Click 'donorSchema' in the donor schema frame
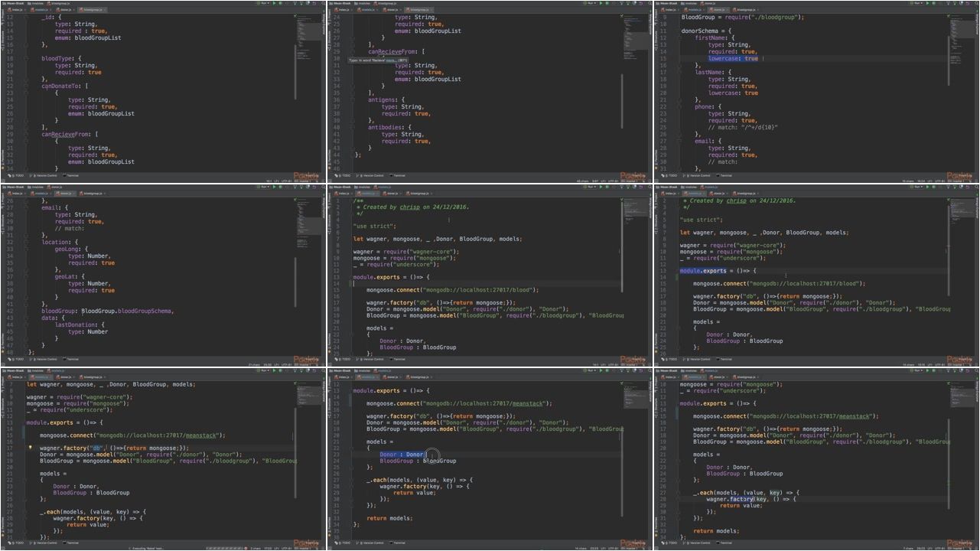 pos(699,31)
